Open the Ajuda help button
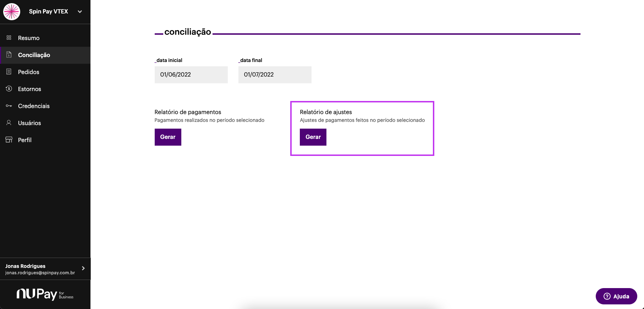Image resolution: width=644 pixels, height=309 pixels. click(x=616, y=296)
